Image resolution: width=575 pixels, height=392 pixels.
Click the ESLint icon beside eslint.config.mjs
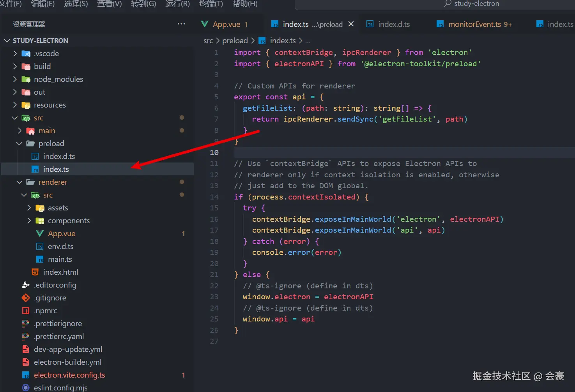[26, 388]
